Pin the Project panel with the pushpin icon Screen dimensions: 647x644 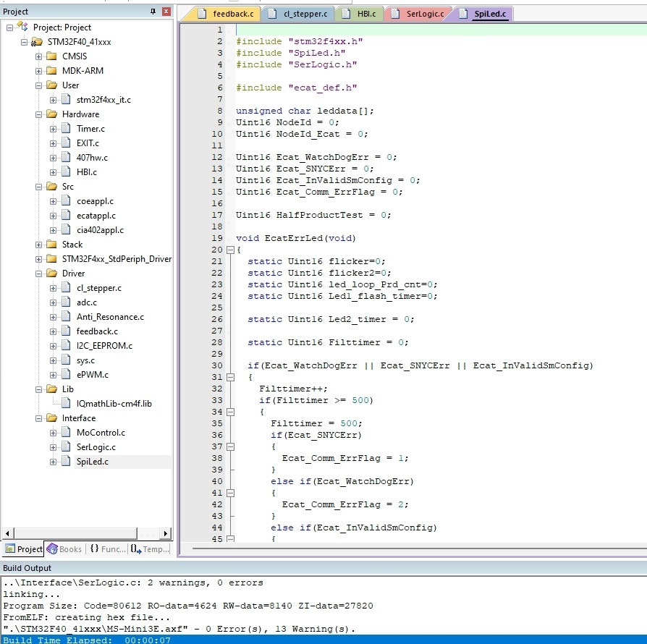153,12
